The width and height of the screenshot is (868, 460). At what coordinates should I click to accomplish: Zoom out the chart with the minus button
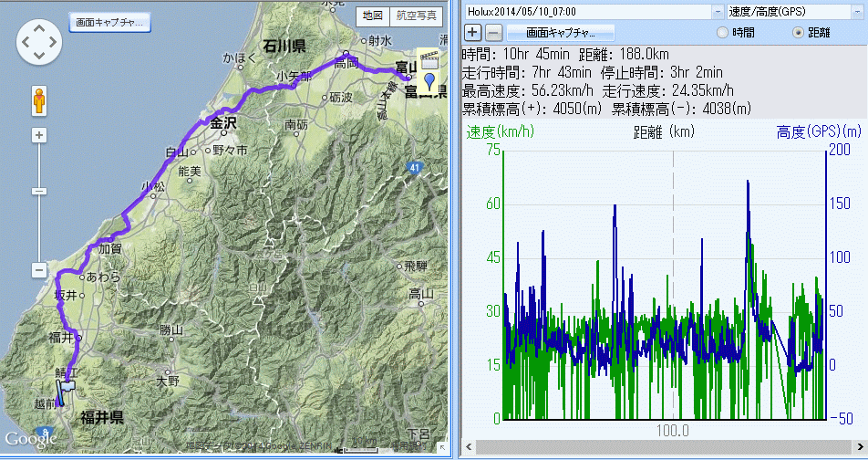492,32
